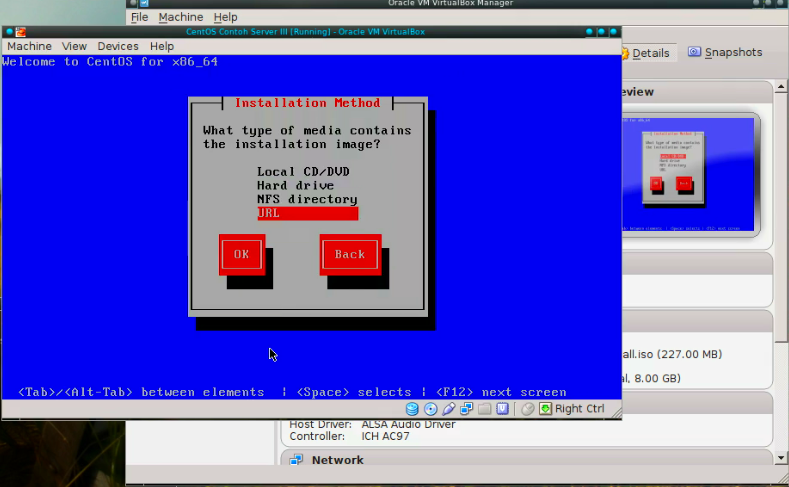Click the Right Ctrl host key label

click(x=580, y=409)
